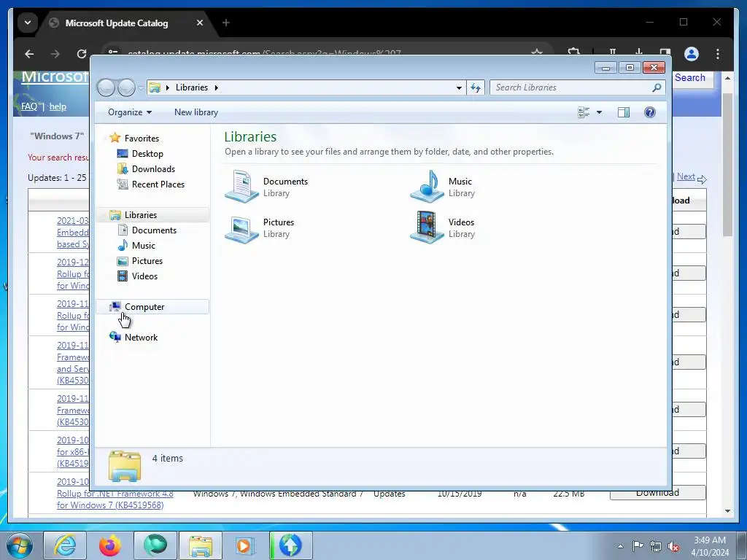Click Search button on catalog page
Image resolution: width=747 pixels, height=560 pixels.
tap(690, 78)
